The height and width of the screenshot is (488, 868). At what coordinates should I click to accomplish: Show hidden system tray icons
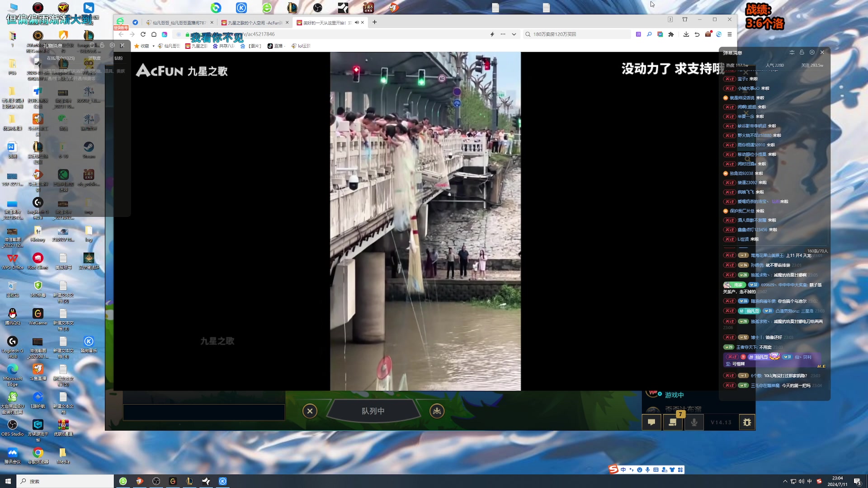(x=785, y=481)
